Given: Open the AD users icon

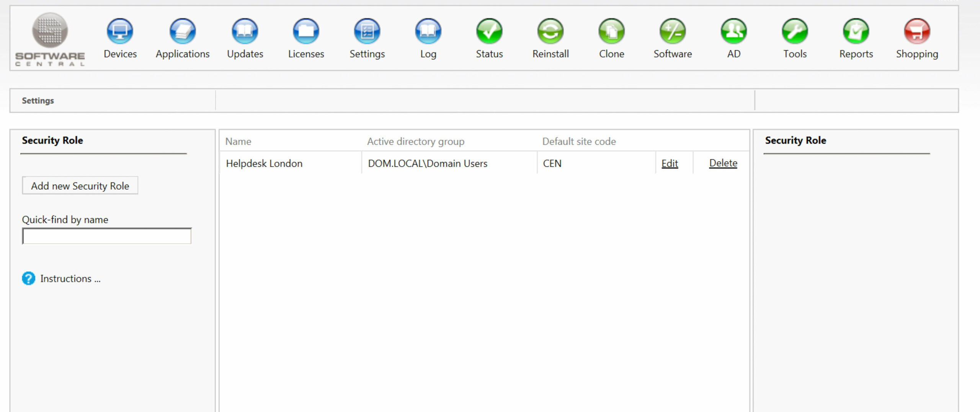Looking at the screenshot, I should click(x=734, y=31).
